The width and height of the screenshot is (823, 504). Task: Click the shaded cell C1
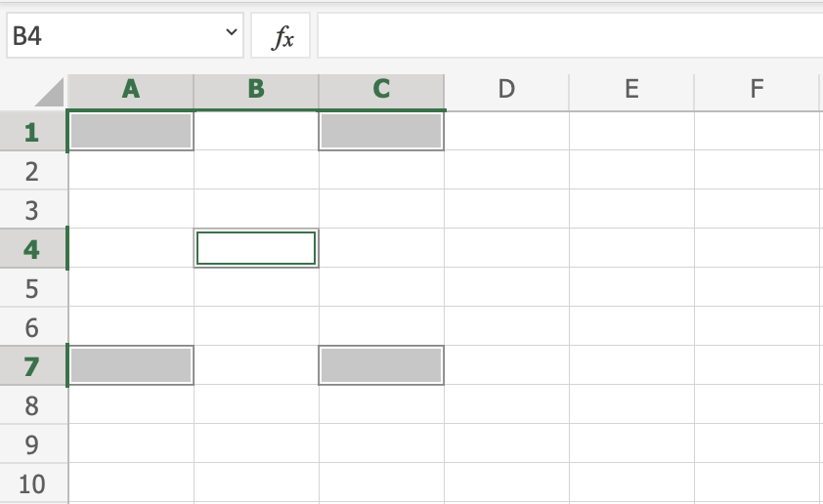pos(381,132)
